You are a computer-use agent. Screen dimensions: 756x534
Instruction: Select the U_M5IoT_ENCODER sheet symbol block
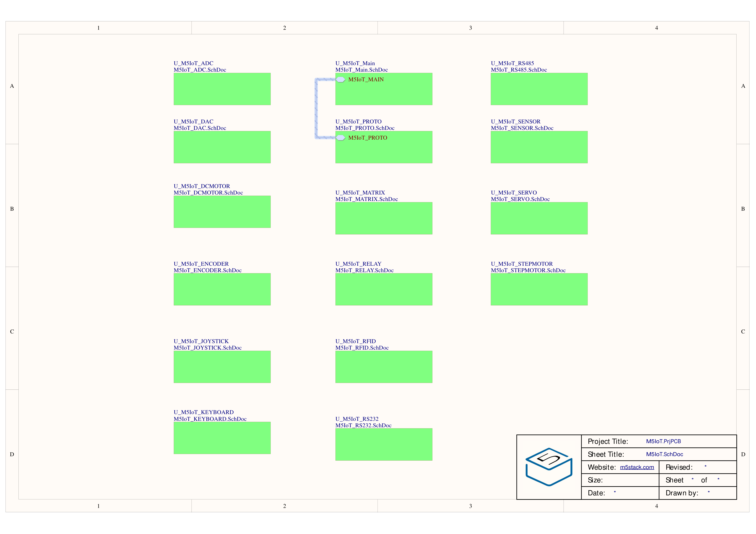(222, 289)
